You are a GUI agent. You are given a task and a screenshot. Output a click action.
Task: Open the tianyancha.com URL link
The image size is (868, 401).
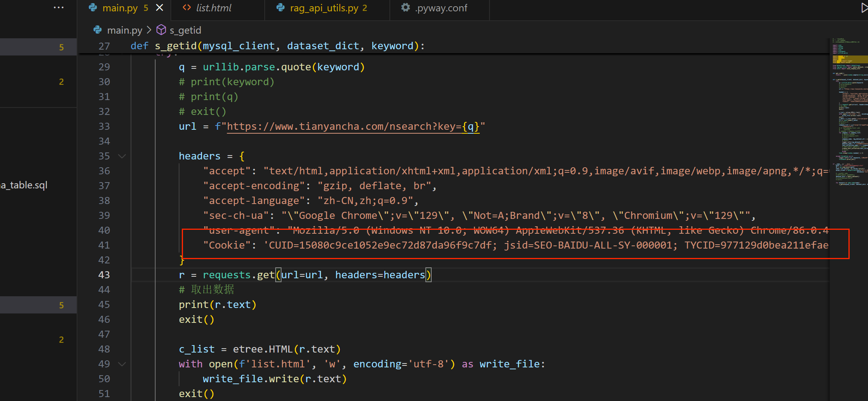pyautogui.click(x=344, y=127)
